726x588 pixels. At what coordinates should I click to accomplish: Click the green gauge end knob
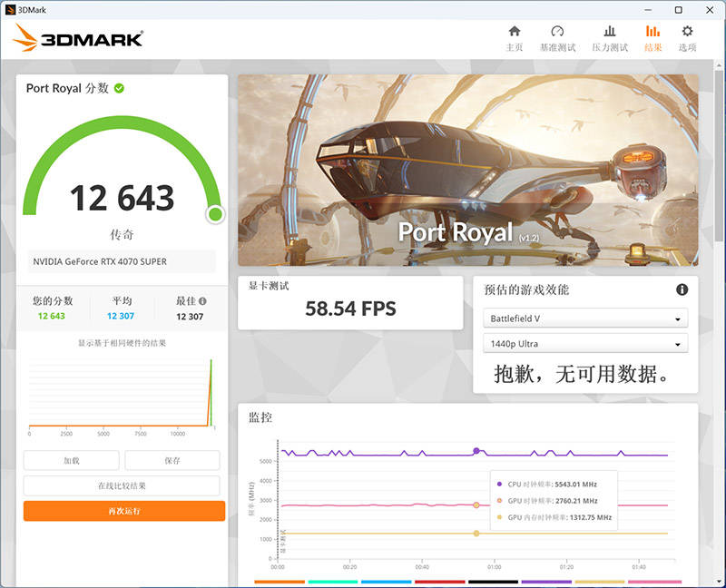pyautogui.click(x=215, y=214)
